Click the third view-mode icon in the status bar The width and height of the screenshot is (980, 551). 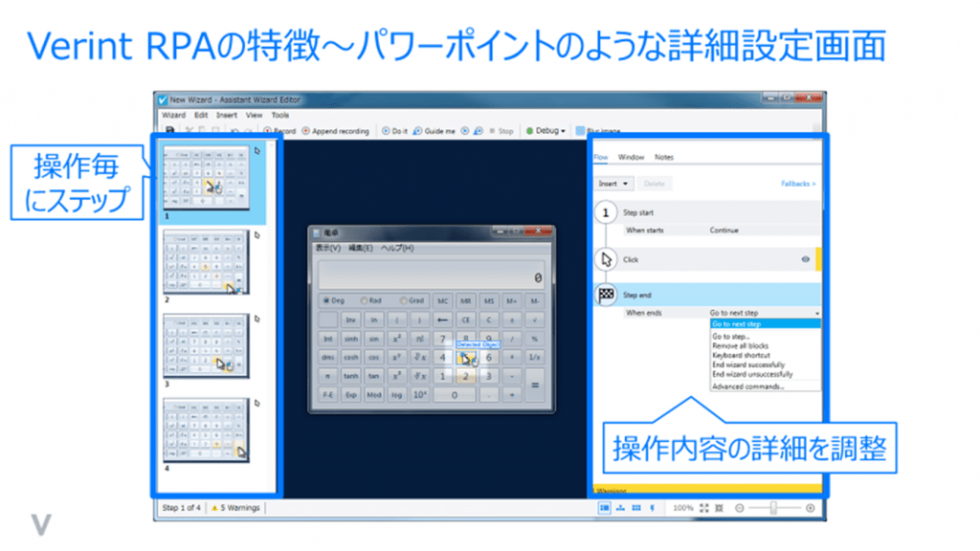pyautogui.click(x=636, y=508)
